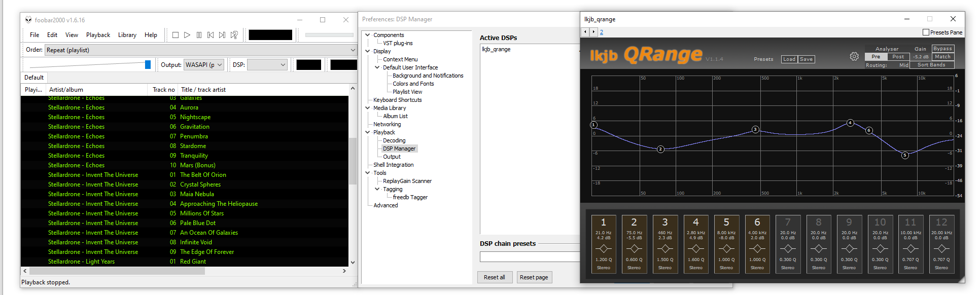The height and width of the screenshot is (295, 980).
Task: Pause playback in foobar2000 toolbar
Action: click(x=199, y=35)
